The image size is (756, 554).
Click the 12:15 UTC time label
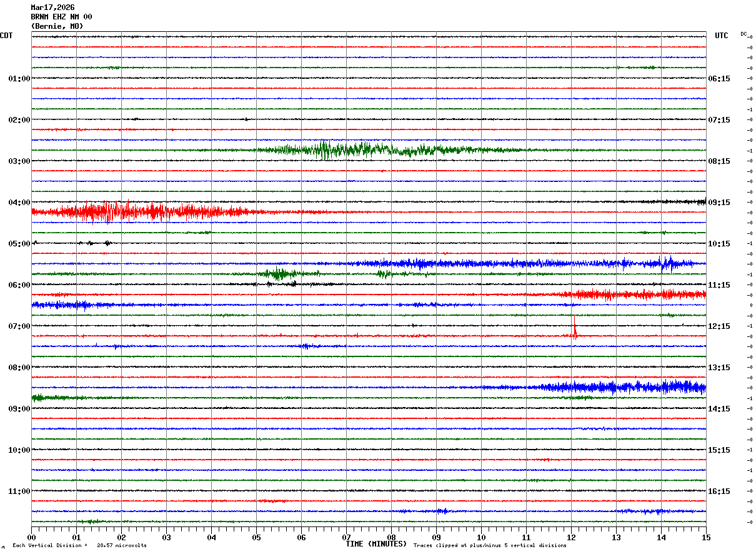[x=720, y=326]
